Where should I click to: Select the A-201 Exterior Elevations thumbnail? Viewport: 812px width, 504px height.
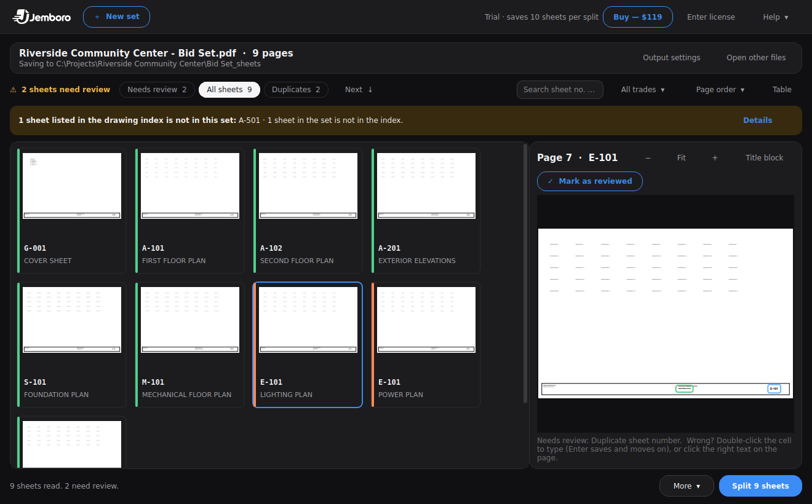(426, 210)
